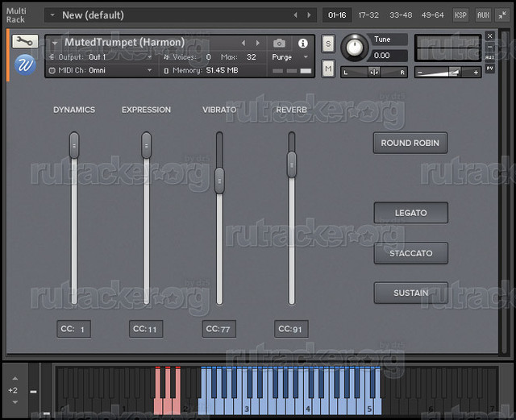
Task: Click the instrument volume slider
Action: [448, 72]
